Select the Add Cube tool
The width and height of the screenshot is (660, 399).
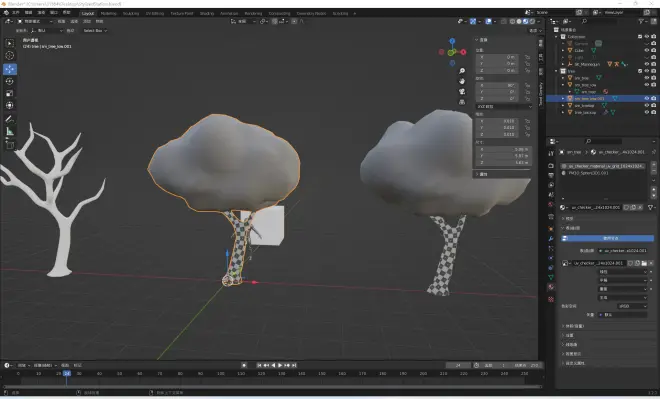pyautogui.click(x=10, y=145)
